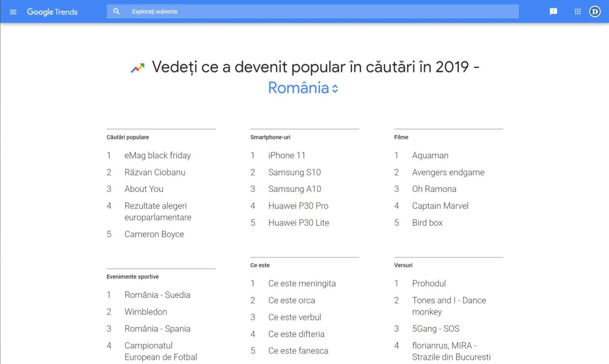Click the trending arrow icon beside the heading
Viewport: 609px width, 364px height.
[137, 67]
